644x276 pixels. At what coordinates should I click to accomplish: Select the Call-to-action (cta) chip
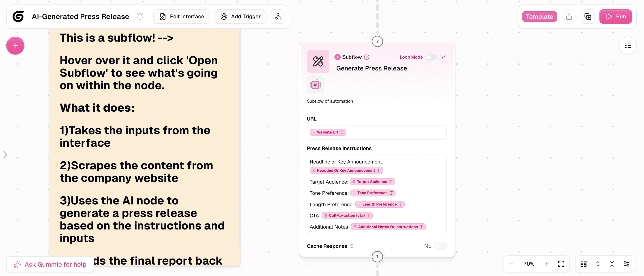[347, 216]
